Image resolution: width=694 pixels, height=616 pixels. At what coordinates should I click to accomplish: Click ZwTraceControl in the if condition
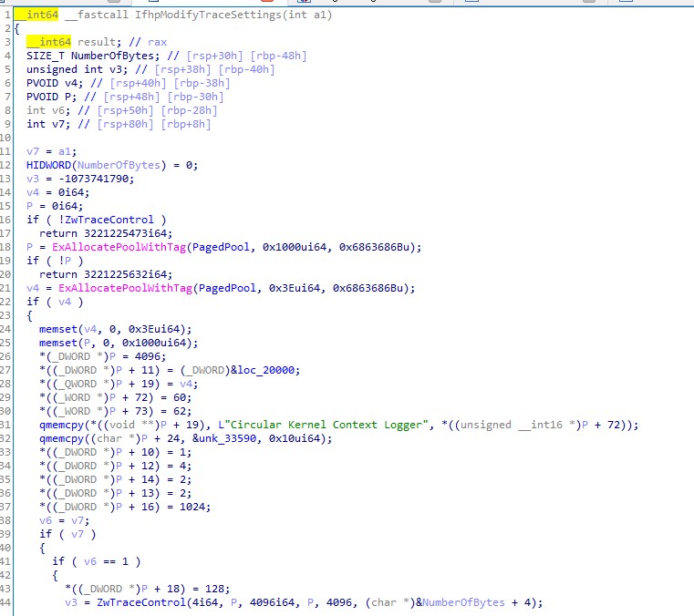pos(109,220)
